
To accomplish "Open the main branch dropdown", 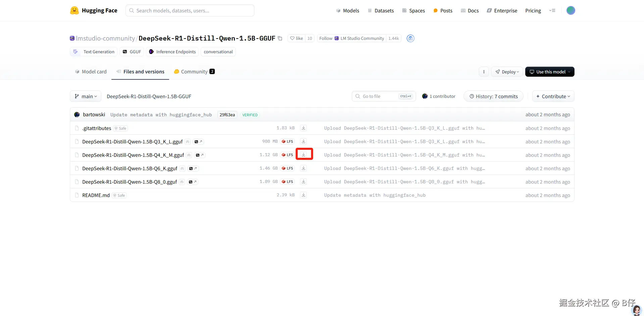I will pyautogui.click(x=86, y=96).
